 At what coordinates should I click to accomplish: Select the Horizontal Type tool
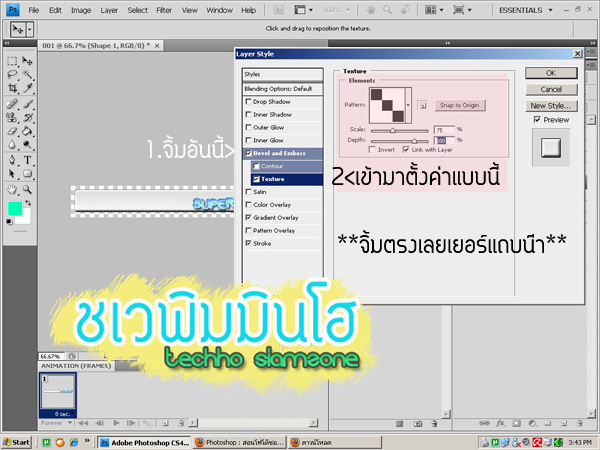(x=27, y=160)
